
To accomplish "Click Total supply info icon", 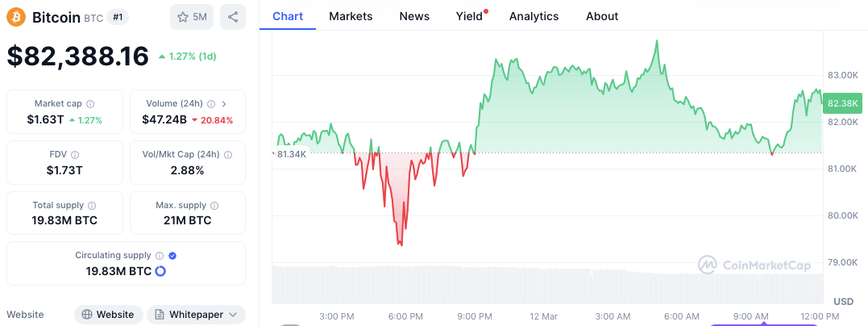I will [x=91, y=206].
